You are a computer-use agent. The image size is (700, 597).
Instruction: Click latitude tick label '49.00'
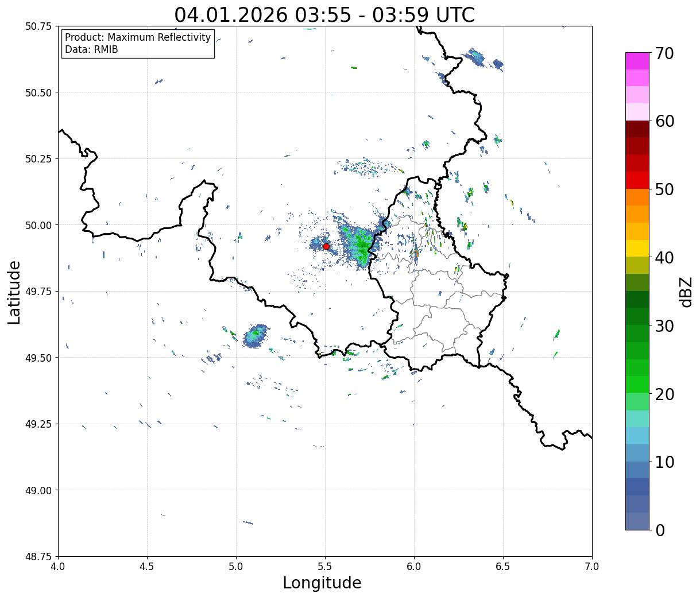(38, 490)
